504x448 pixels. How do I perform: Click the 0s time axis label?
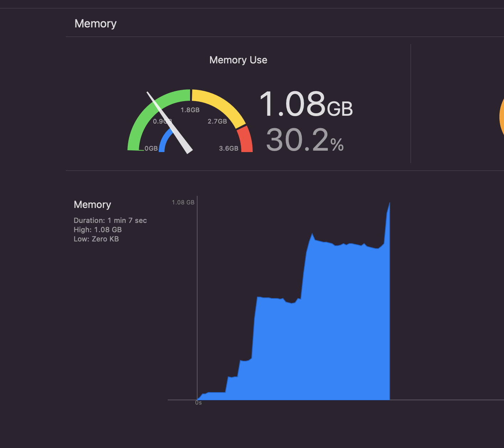[198, 403]
